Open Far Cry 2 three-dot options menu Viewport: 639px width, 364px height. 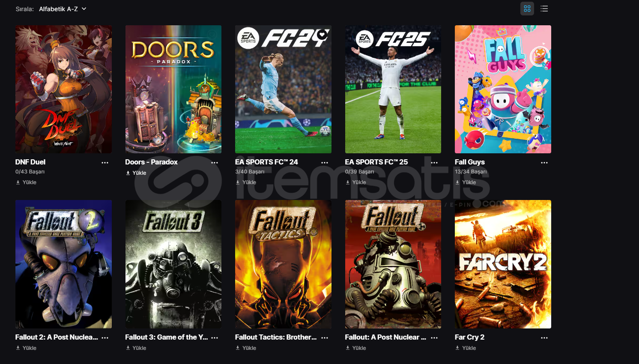(x=544, y=338)
